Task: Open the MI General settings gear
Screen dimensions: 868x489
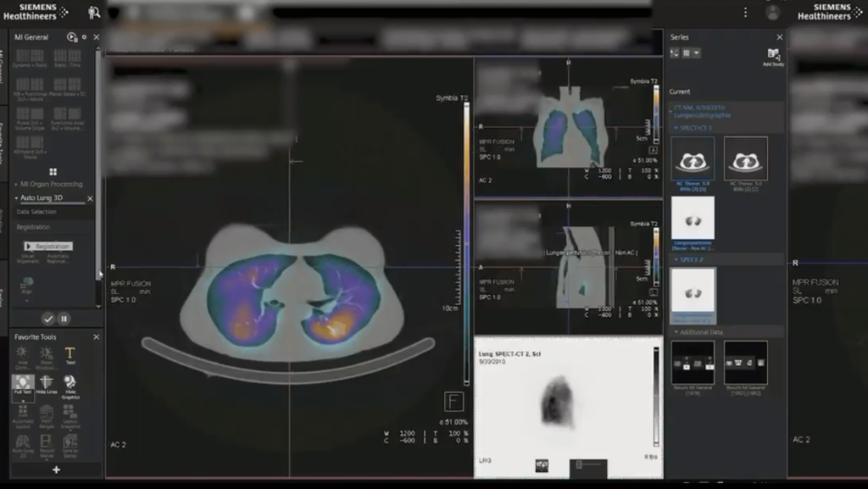Action: tap(85, 36)
